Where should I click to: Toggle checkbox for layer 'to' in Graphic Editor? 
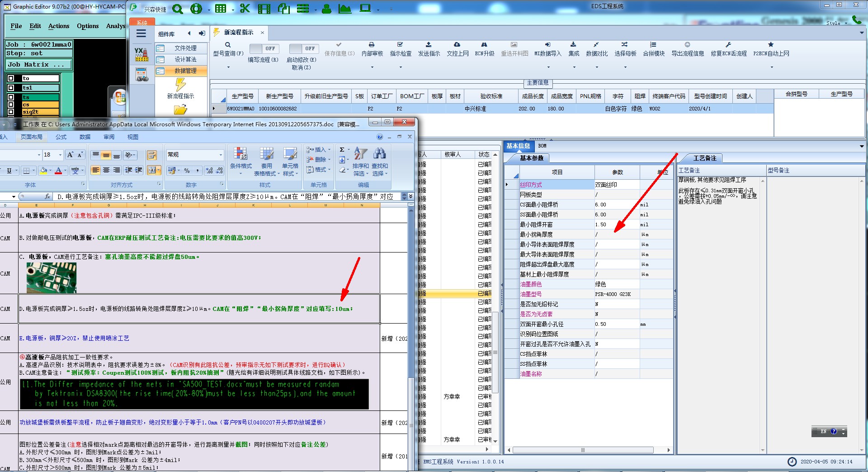pyautogui.click(x=11, y=78)
